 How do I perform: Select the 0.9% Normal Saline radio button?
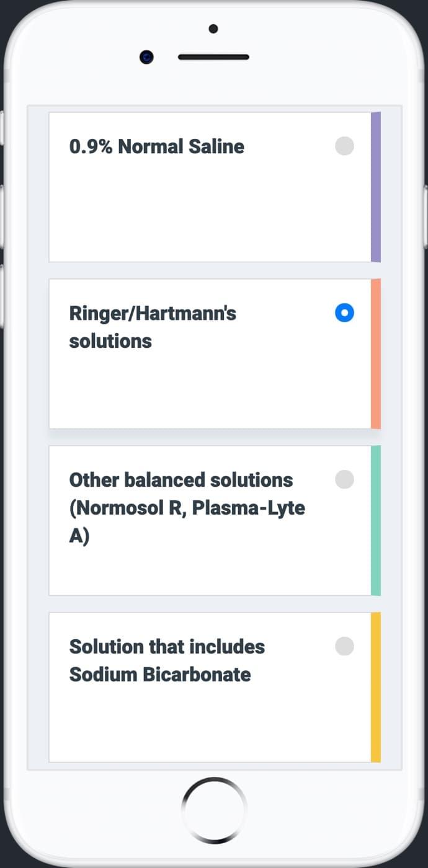pyautogui.click(x=344, y=146)
